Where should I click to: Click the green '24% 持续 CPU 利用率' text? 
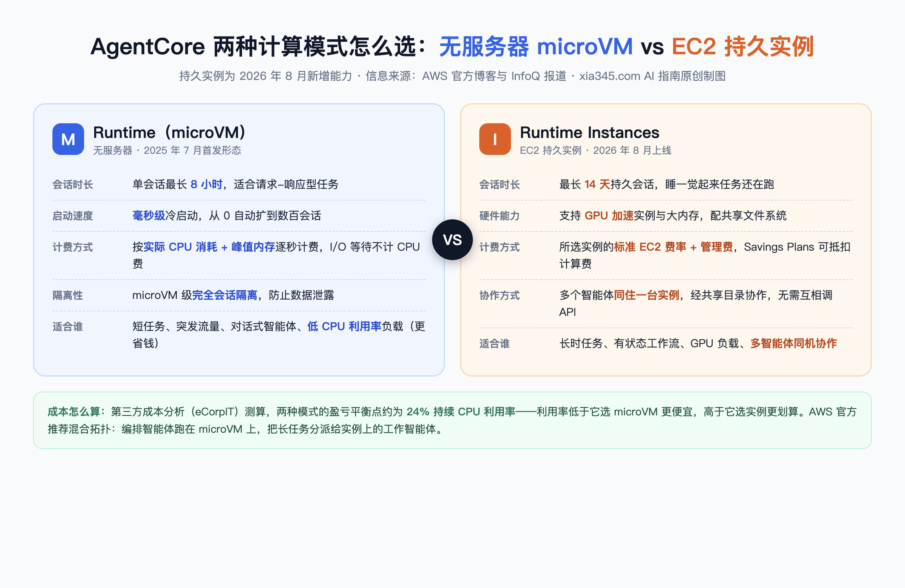[461, 412]
